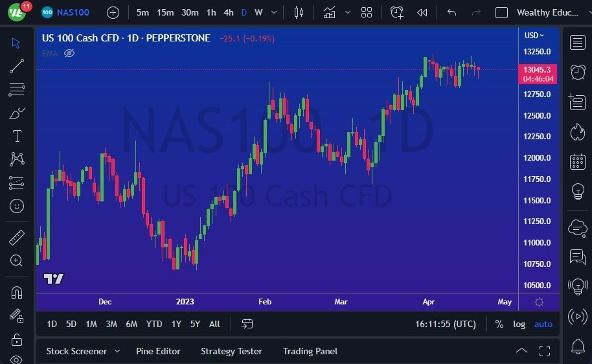The image size is (592, 364).
Task: Open the economic calendar panel
Action: [x=578, y=162]
